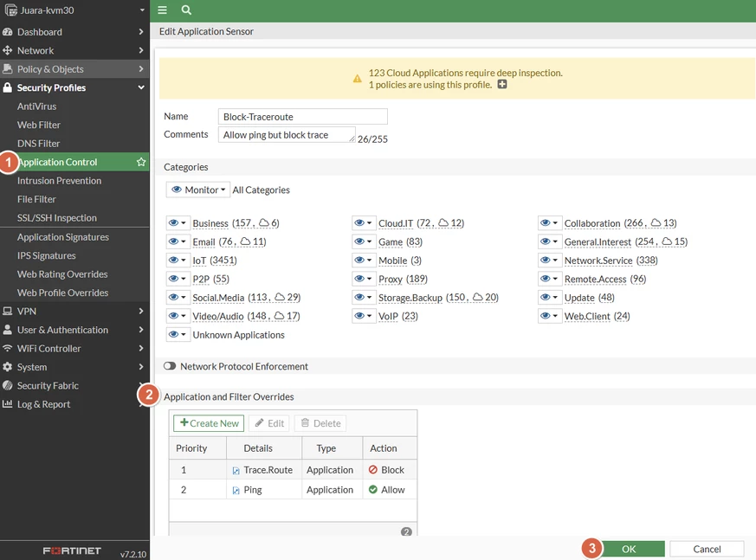
Task: Click the yellow warning triangle icon
Action: pos(358,79)
